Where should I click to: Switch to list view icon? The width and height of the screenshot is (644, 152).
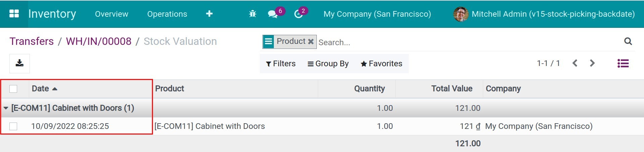coord(623,63)
